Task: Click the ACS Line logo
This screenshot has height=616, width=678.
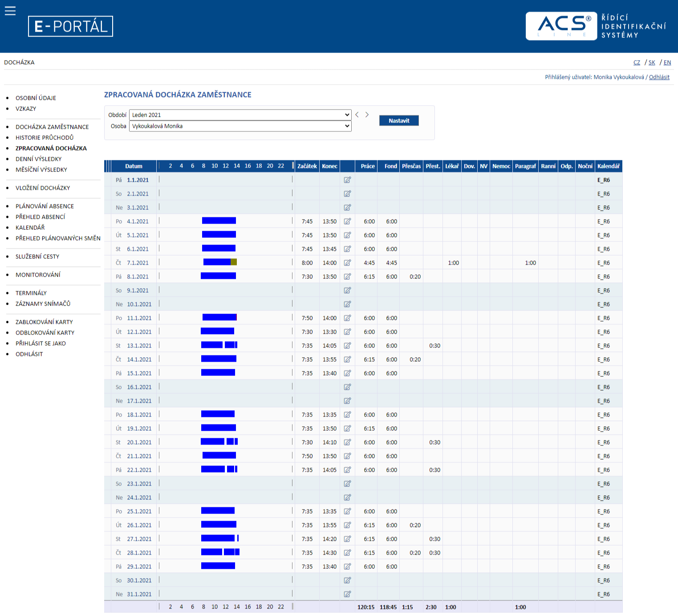Action: click(x=561, y=26)
